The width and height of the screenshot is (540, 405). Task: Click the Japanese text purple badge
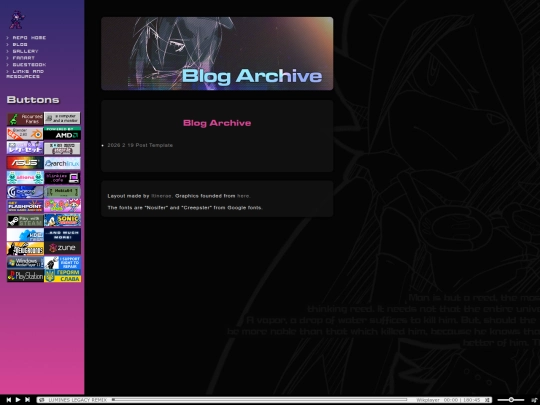point(25,148)
